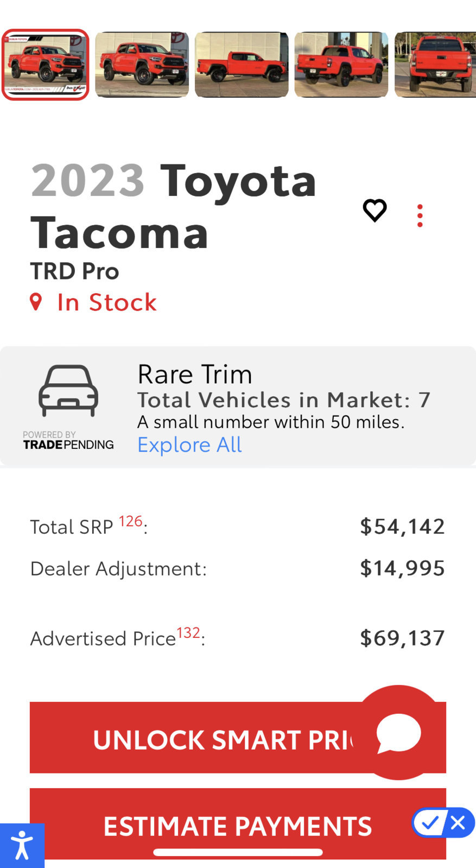Screen dimensions: 476x868
Task: Select second thumbnail showing front angle
Action: [x=142, y=65]
